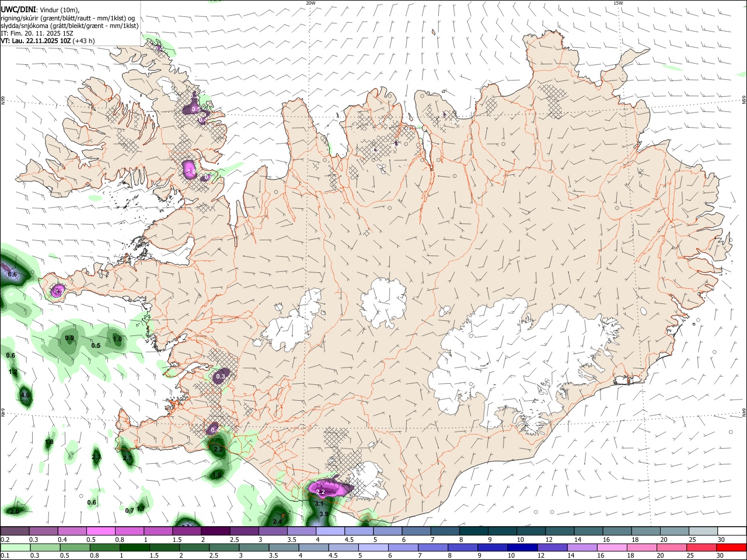
Task: Click the 1.7 precipitation value on the map
Action: (x=141, y=509)
